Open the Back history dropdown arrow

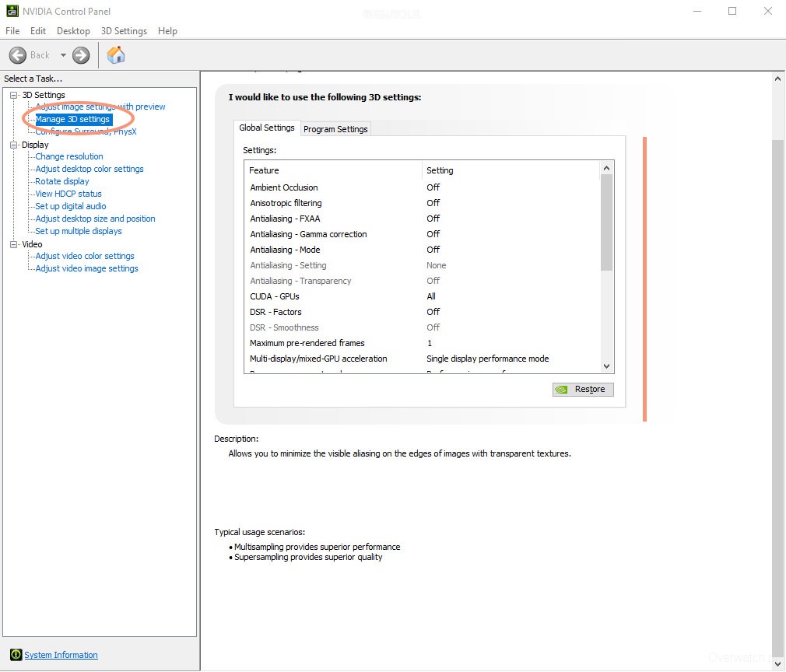click(63, 55)
